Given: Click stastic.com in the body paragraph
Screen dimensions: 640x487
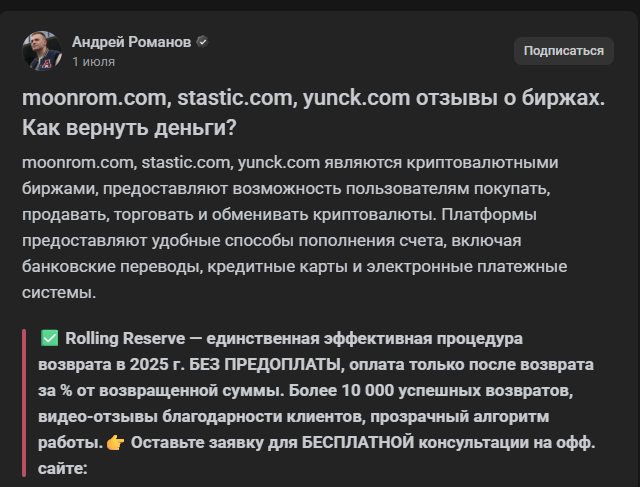Looking at the screenshot, I should pyautogui.click(x=187, y=162).
